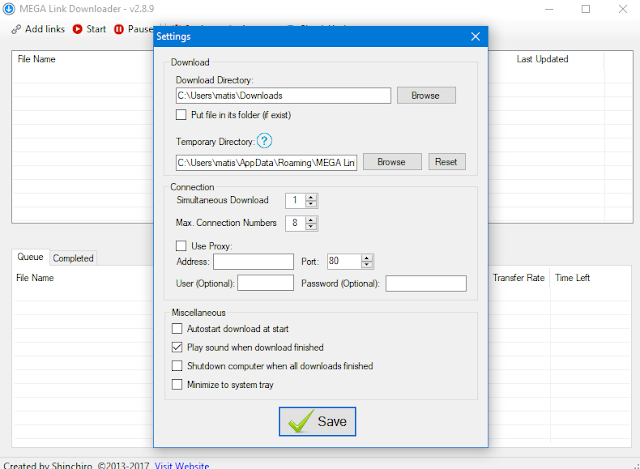The image size is (640, 469).
Task: Increase Max. Connection Numbers value
Action: coord(311,220)
